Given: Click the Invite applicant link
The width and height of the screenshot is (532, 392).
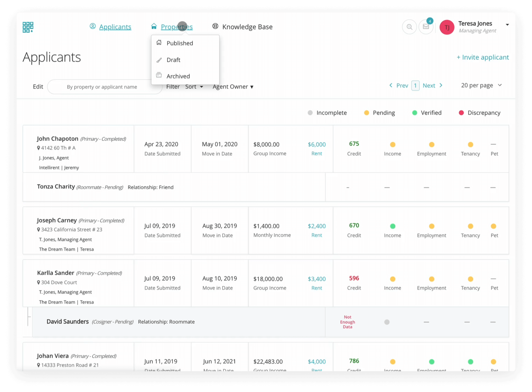Looking at the screenshot, I should 483,57.
